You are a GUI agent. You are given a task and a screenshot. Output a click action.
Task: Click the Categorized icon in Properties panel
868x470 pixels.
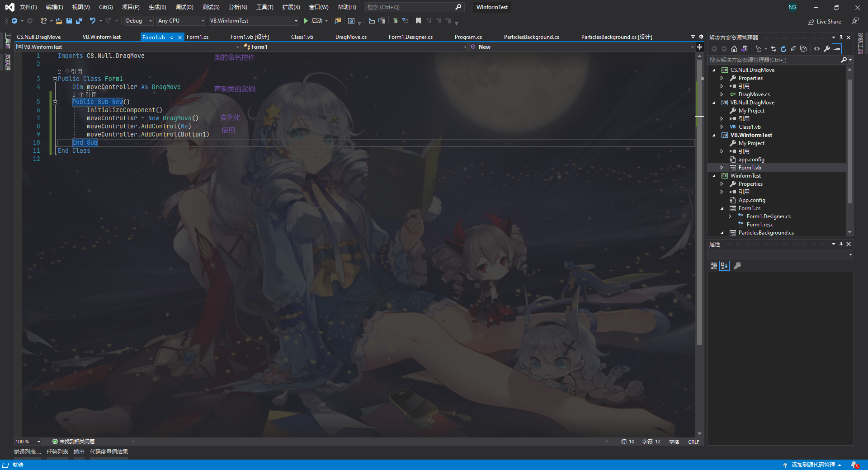tap(714, 266)
